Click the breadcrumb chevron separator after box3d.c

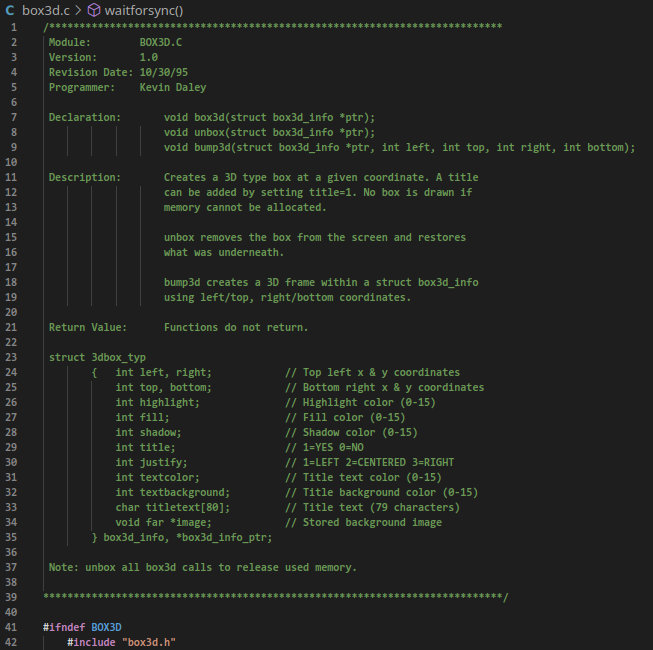[x=77, y=9]
